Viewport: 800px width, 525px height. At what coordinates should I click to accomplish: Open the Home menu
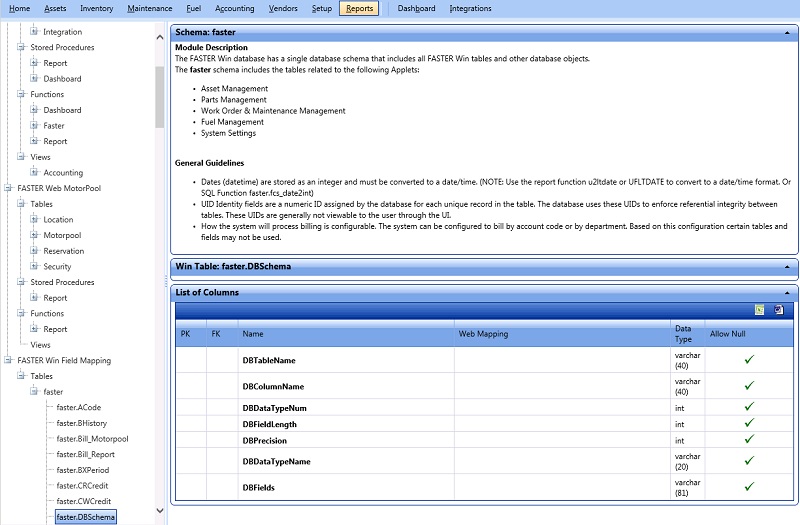19,8
